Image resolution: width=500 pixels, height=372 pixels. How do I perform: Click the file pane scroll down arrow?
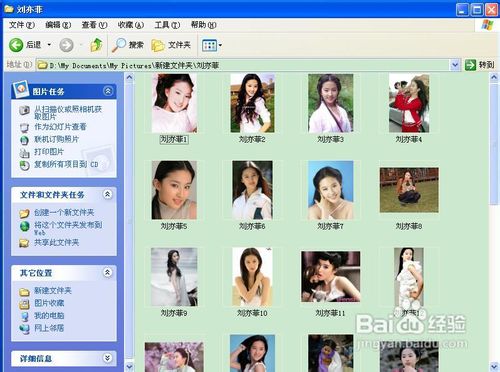point(494,367)
